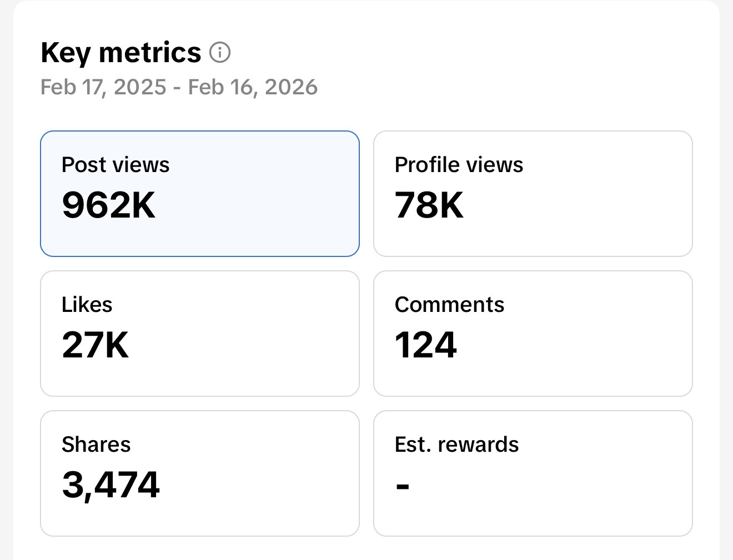Select the Likes card
This screenshot has width=733, height=560.
[x=199, y=333]
